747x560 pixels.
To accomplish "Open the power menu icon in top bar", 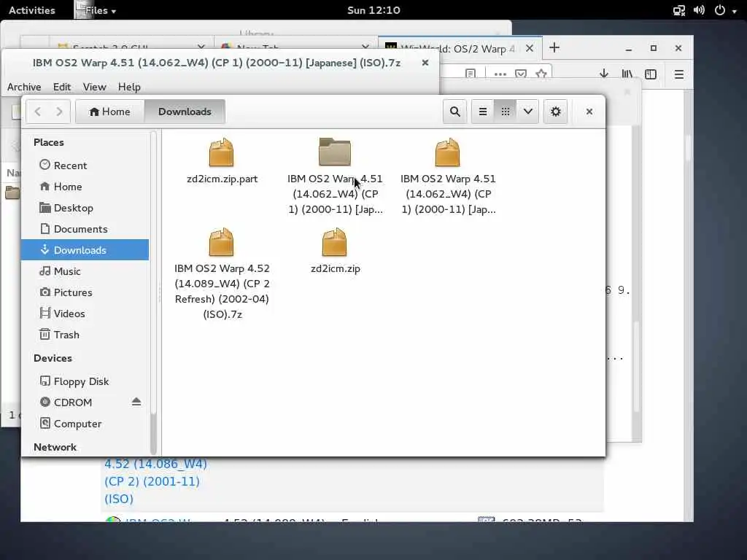I will click(720, 10).
